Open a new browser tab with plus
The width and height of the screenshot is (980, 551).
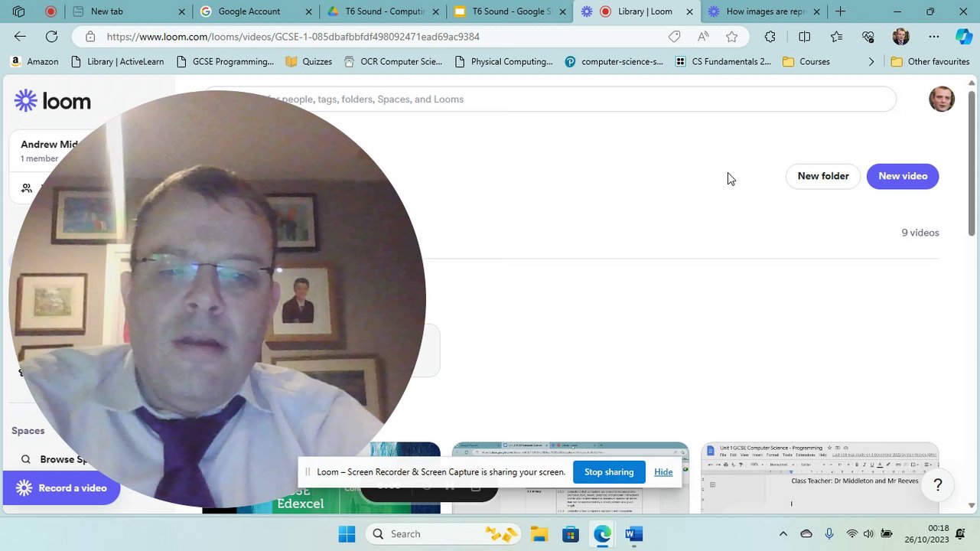pos(840,11)
